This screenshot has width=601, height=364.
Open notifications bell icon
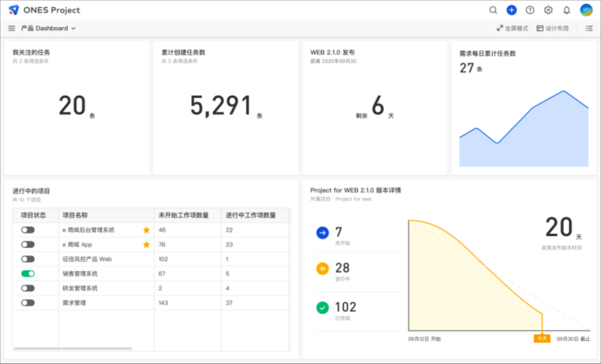tap(567, 10)
